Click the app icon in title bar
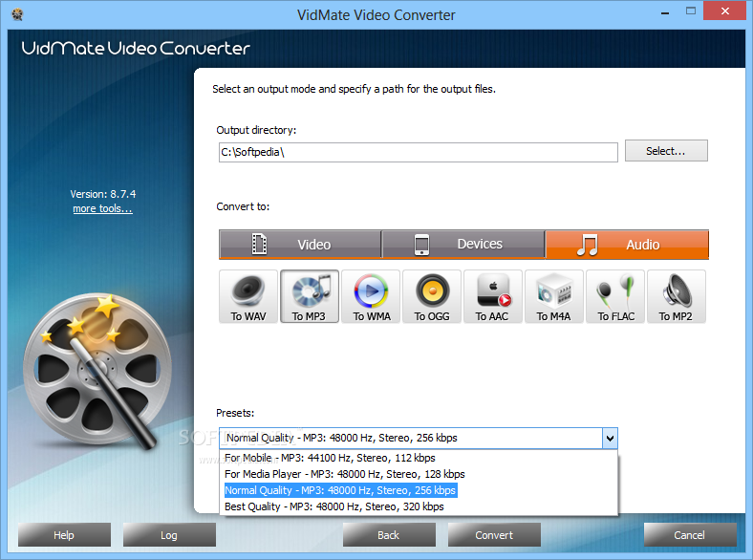The image size is (753, 560). 17,14
